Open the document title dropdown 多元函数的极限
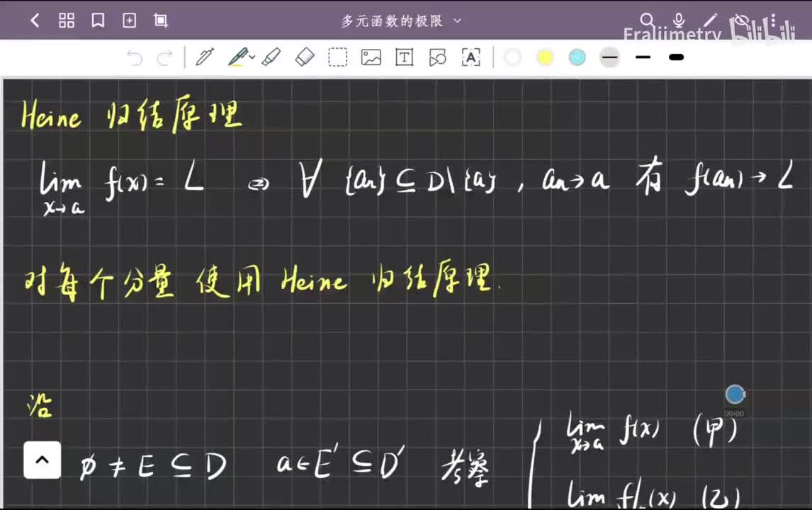 point(400,21)
